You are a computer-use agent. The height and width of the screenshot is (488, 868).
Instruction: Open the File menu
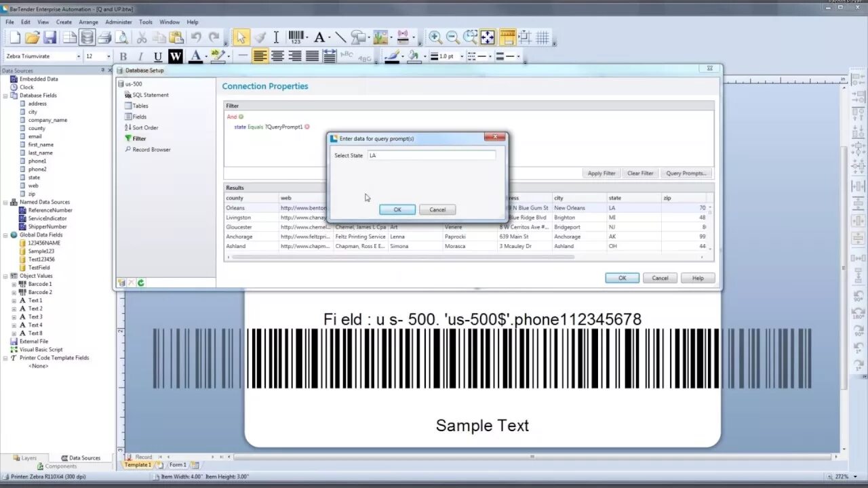9,22
